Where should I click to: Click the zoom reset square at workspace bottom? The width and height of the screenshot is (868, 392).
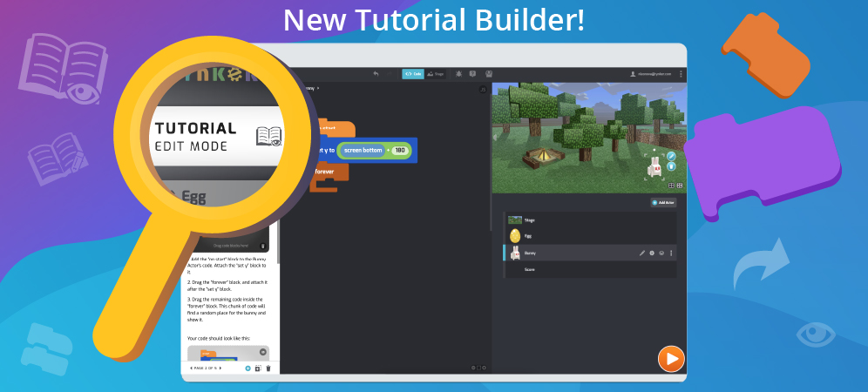point(478,368)
